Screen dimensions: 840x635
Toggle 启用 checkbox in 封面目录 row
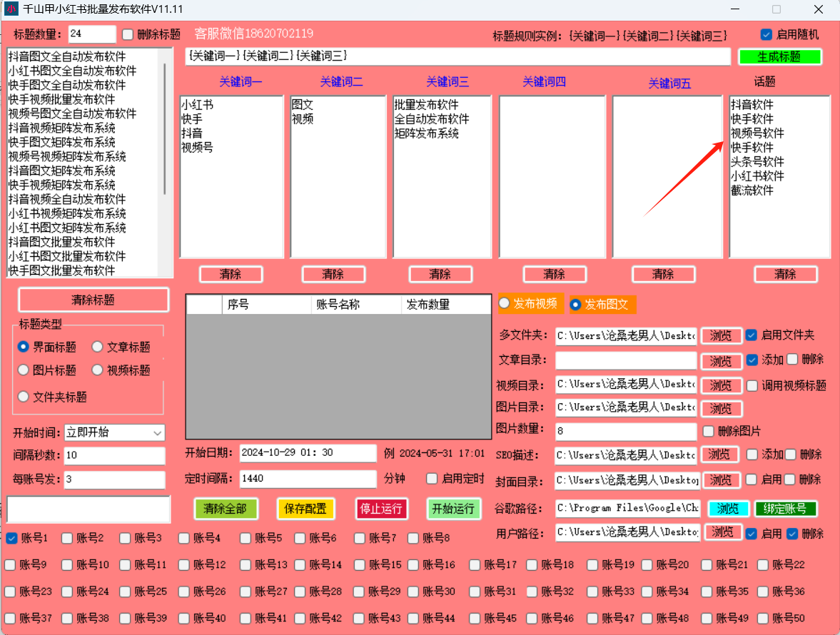point(752,479)
